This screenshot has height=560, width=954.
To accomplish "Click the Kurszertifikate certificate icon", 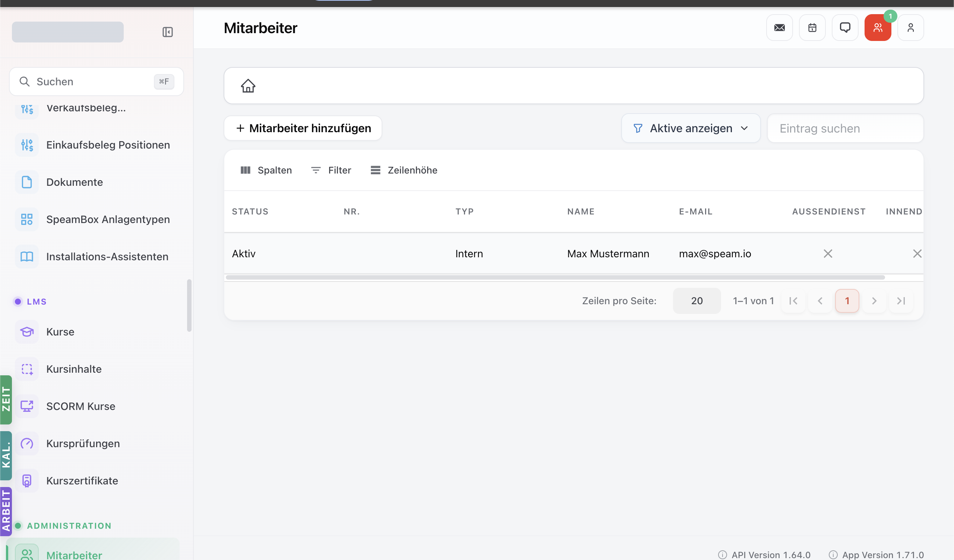I will pyautogui.click(x=27, y=481).
